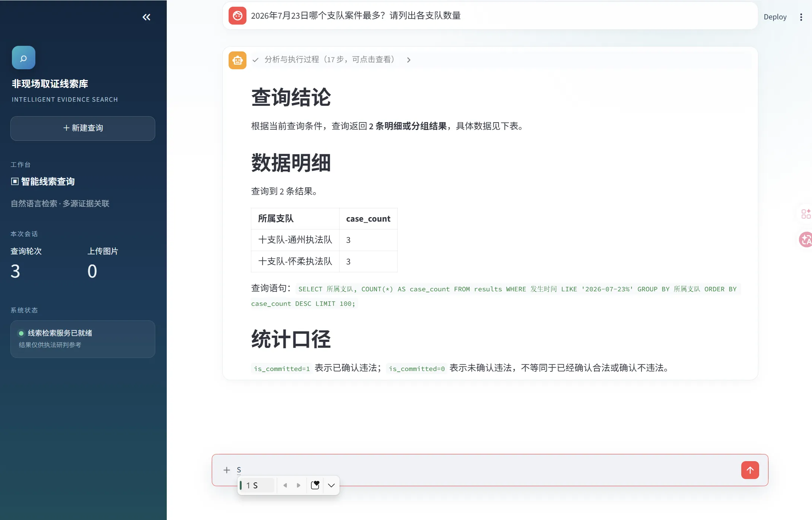Click the 查询轮次 counter label
Viewport: 812px width, 520px height.
[x=26, y=251]
